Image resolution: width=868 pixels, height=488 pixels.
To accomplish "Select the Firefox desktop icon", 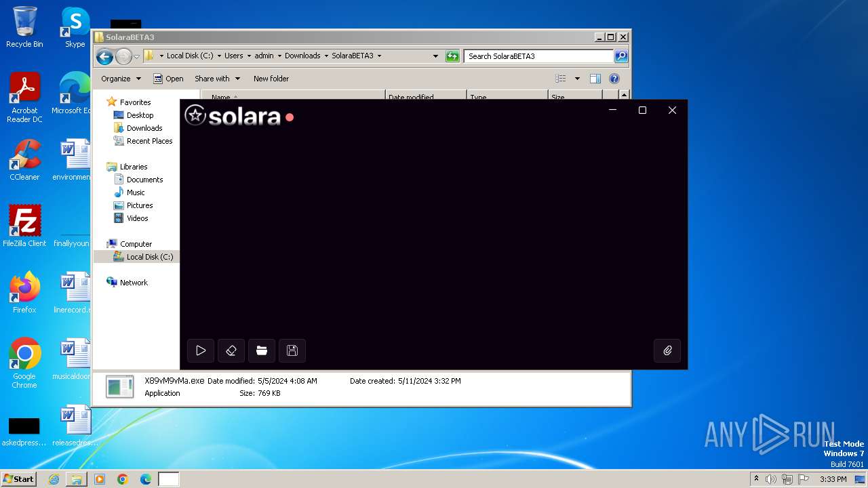I will 24,293.
